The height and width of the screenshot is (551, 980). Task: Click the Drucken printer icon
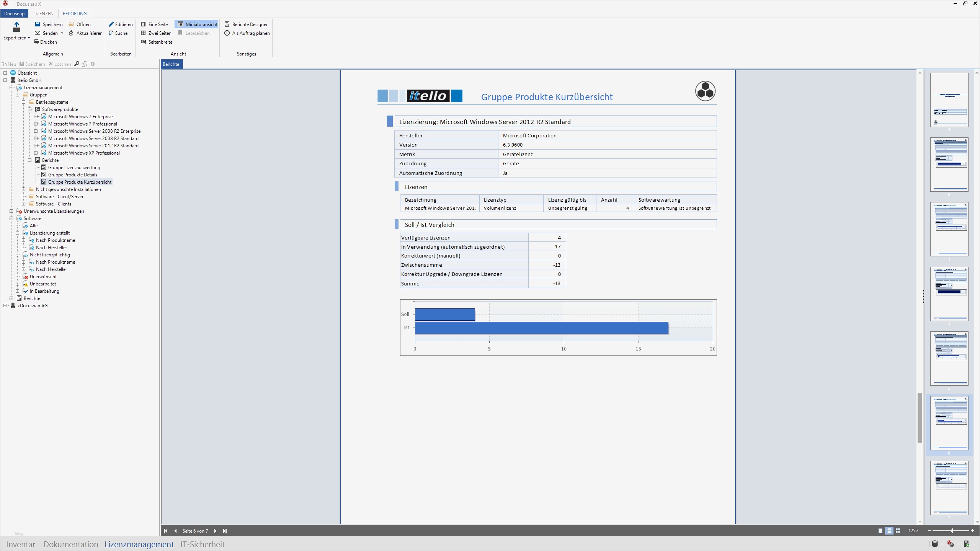click(36, 42)
